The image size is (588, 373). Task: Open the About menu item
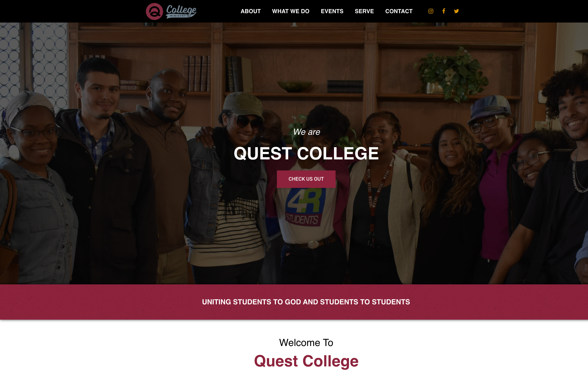point(251,11)
